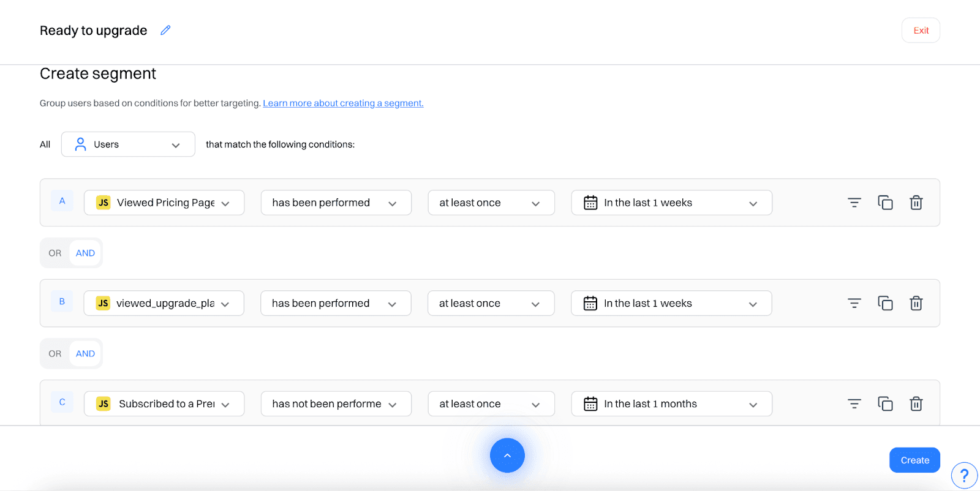This screenshot has height=491, width=980.
Task: Open filter options for condition C
Action: 854,404
